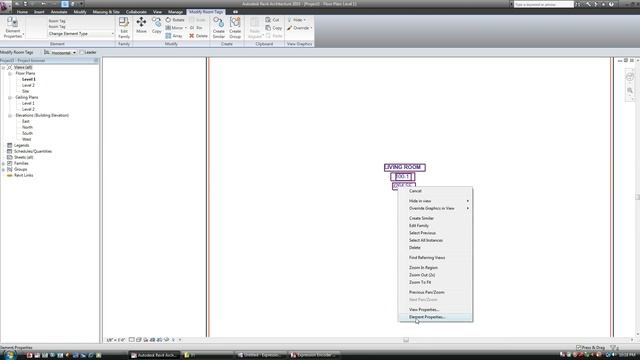Click the Schedules/Quantities icon in browser
This screenshot has height=360, width=640.
[9, 151]
